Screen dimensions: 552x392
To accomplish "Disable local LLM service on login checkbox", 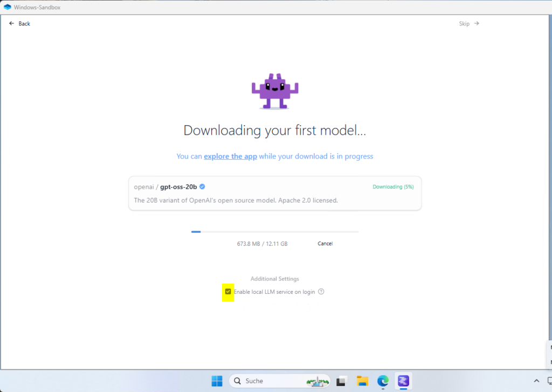I will point(228,292).
